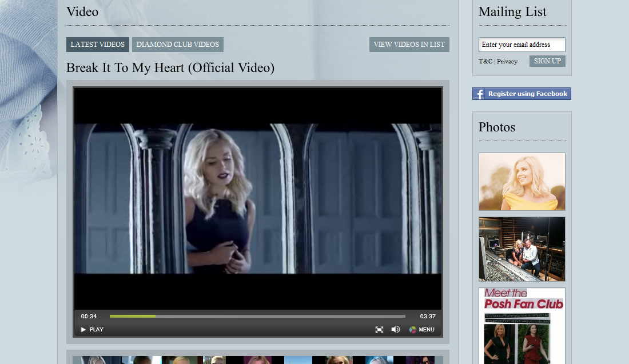629x364 pixels.
Task: Register using Facebook button
Action: (x=521, y=94)
